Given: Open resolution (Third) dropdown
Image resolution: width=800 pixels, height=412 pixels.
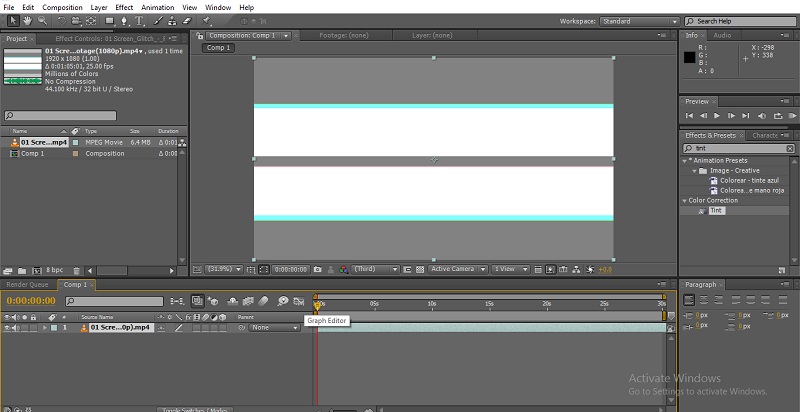Looking at the screenshot, I should (x=376, y=269).
